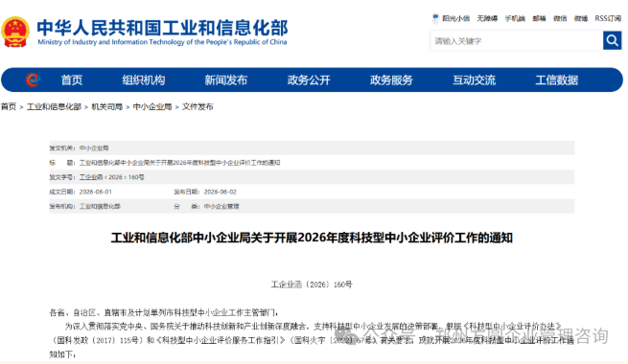628x364 pixels.
Task: Go to 工业和信息化部 in the breadcrumb
Action: pyautogui.click(x=54, y=106)
